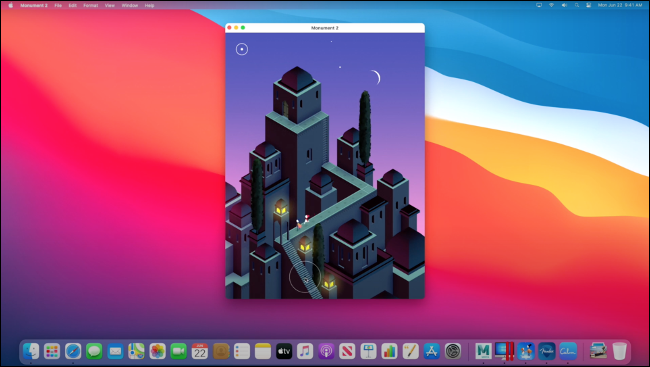
Task: Open the Monument 2 app menu
Action: [x=34, y=5]
